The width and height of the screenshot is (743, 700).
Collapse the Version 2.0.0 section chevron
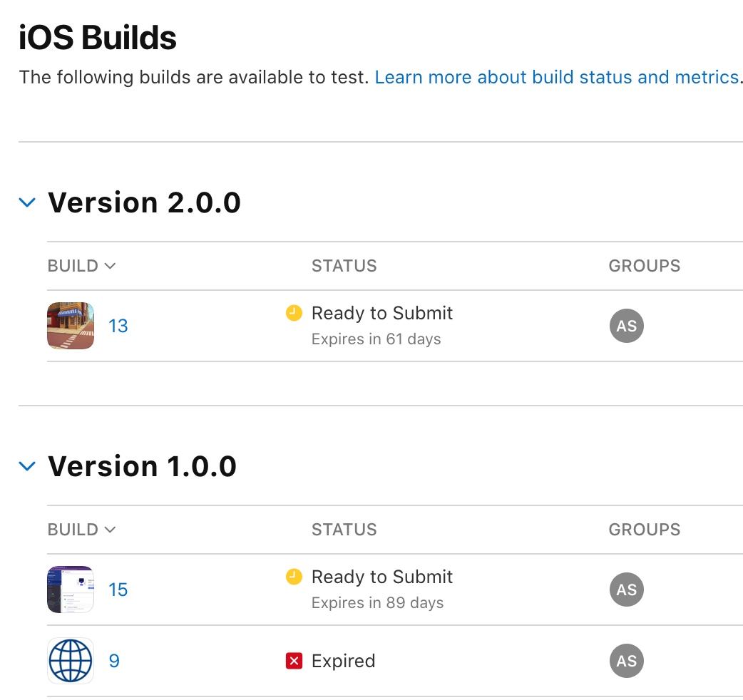point(27,202)
